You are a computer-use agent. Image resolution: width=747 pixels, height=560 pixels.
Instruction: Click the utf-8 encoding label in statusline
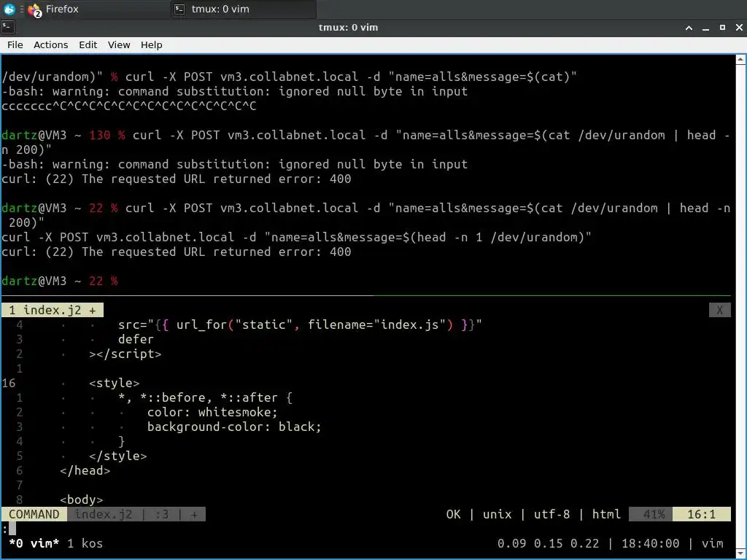pyautogui.click(x=551, y=514)
